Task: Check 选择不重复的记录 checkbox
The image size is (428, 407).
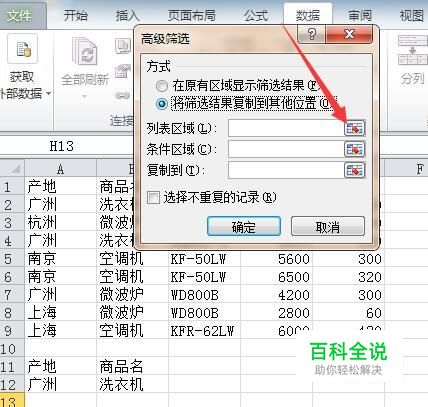Action: [x=153, y=197]
